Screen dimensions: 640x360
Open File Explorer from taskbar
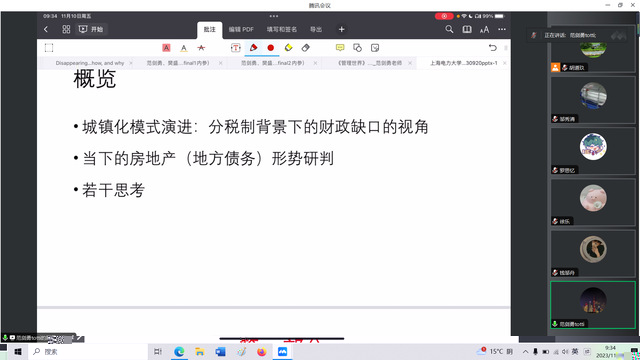200,351
